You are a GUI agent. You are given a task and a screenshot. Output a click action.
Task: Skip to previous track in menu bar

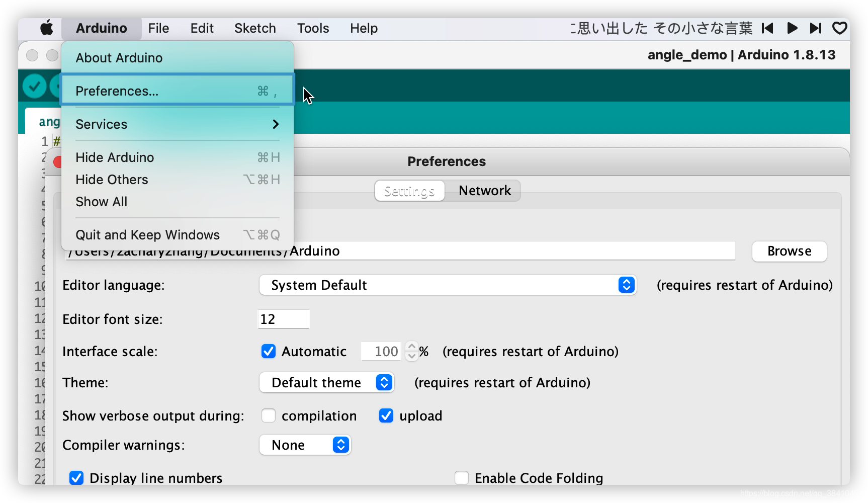767,28
